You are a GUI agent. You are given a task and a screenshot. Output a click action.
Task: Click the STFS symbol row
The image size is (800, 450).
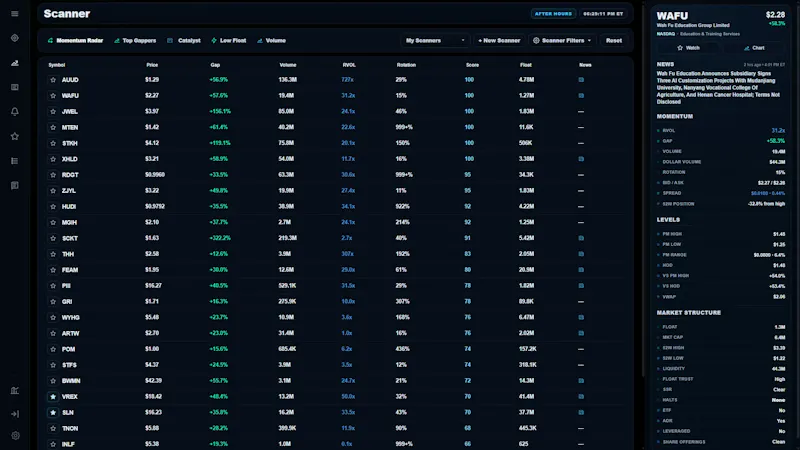tap(337, 365)
